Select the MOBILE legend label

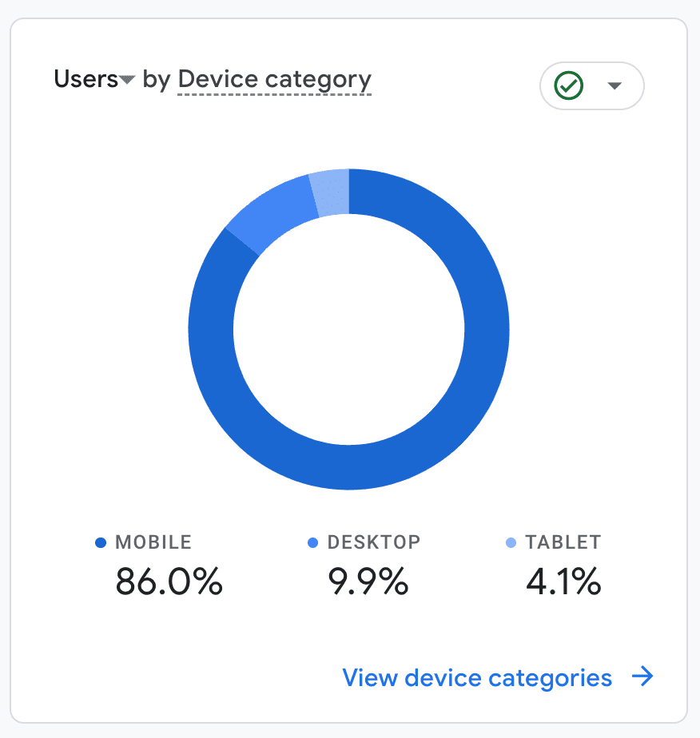coord(153,542)
